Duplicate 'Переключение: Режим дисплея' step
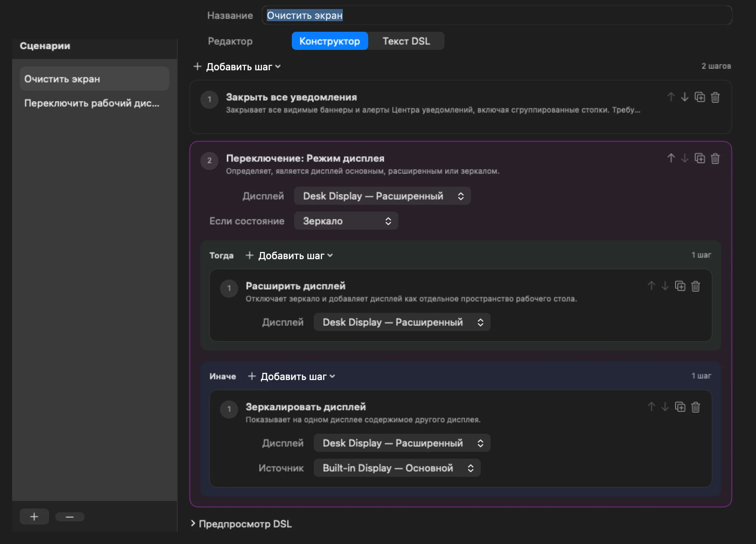Viewport: 756px width, 544px height. (x=700, y=158)
